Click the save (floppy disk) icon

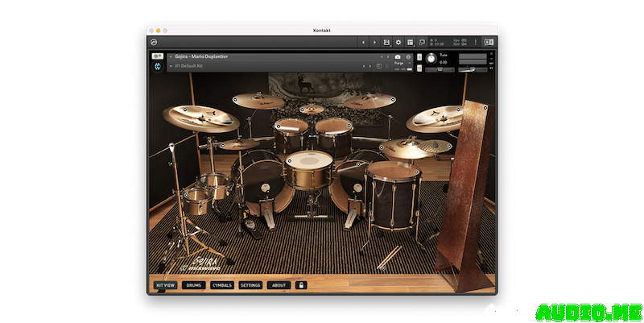point(387,42)
